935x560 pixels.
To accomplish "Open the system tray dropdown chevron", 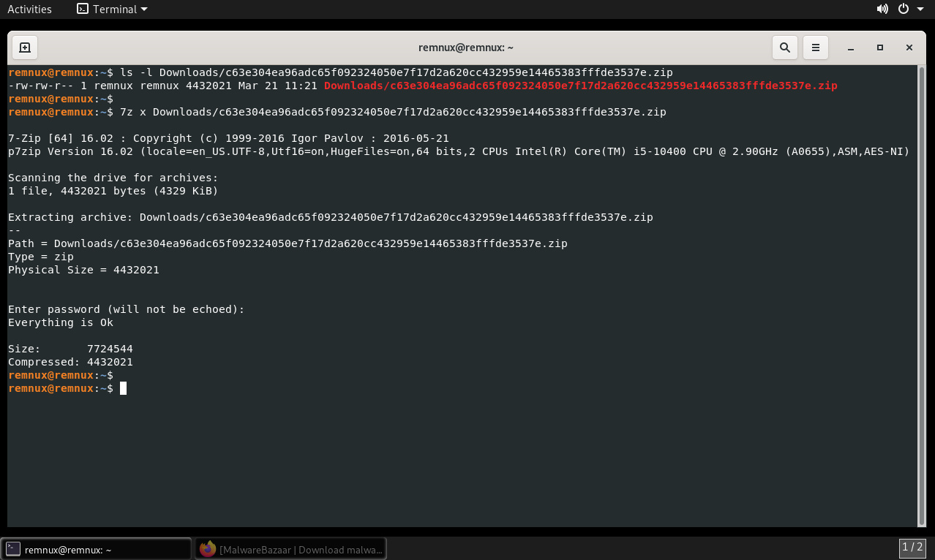I will [920, 9].
